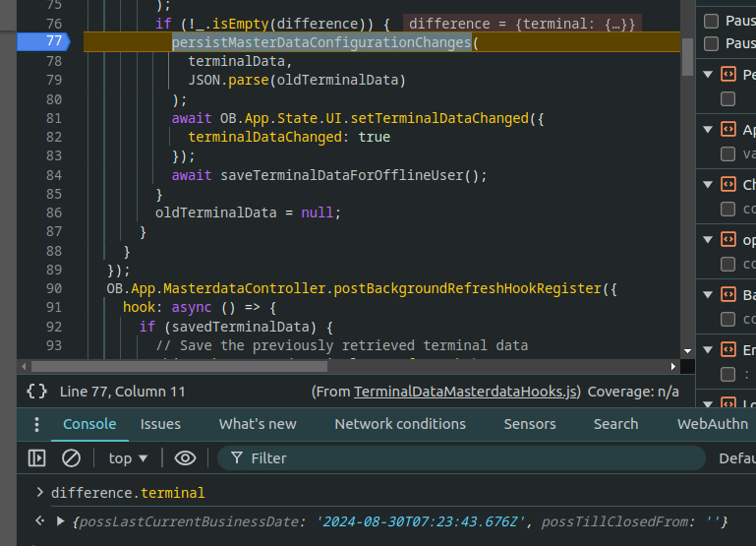Open the drawer three-dot menu

[36, 424]
